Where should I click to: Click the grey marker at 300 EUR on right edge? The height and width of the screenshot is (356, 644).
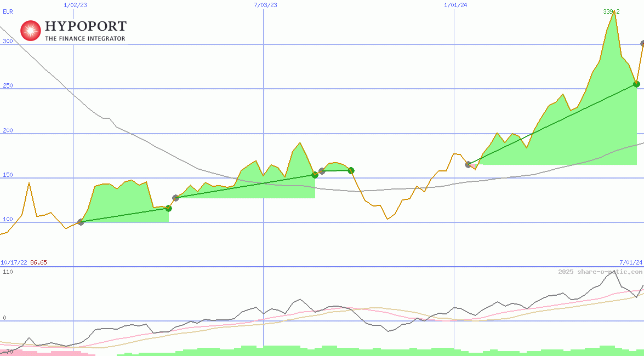(x=642, y=43)
